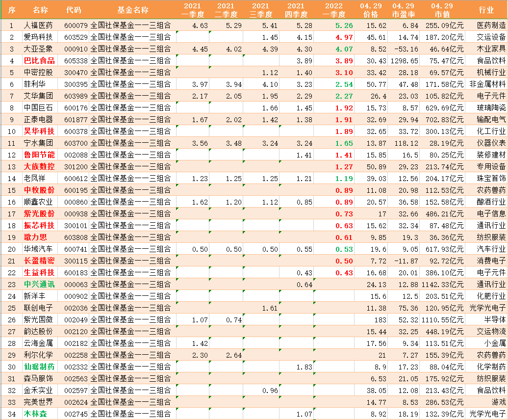Select the 代码 column header

(74, 10)
